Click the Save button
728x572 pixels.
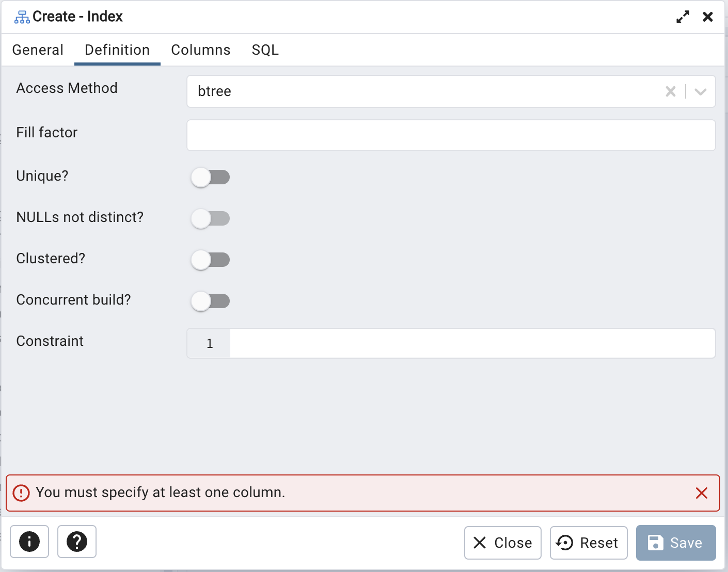[675, 543]
